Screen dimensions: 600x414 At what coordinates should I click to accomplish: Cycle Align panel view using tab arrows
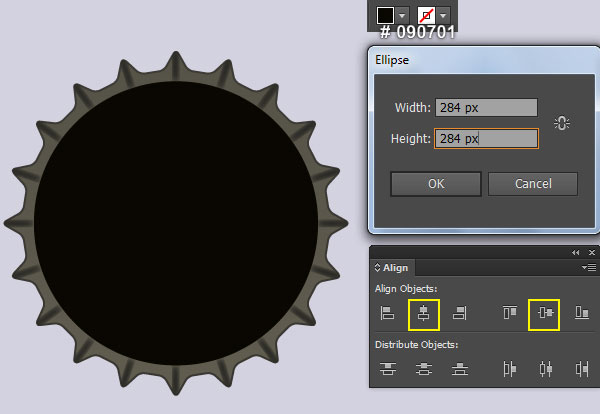tap(377, 267)
